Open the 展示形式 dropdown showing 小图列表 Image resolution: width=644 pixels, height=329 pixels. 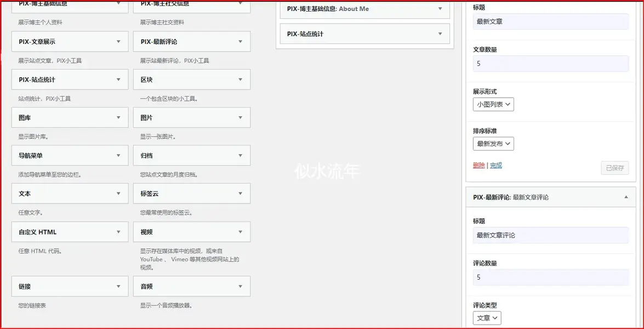click(493, 104)
